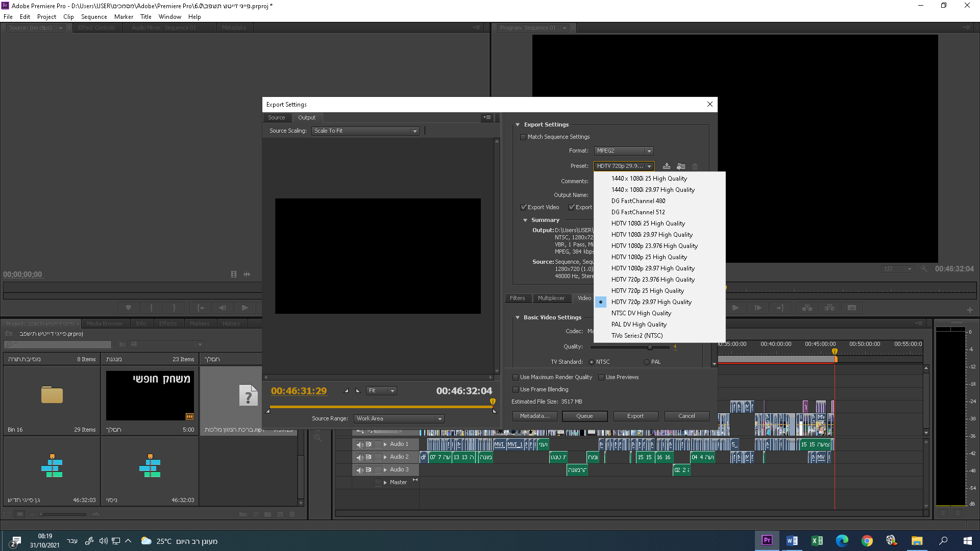Image resolution: width=980 pixels, height=551 pixels.
Task: Click the Metadata... button
Action: pos(534,416)
